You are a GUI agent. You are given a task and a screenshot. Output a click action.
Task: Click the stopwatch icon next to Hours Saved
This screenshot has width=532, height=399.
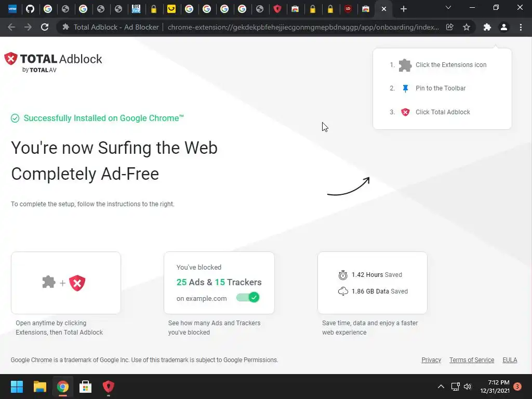(x=343, y=275)
